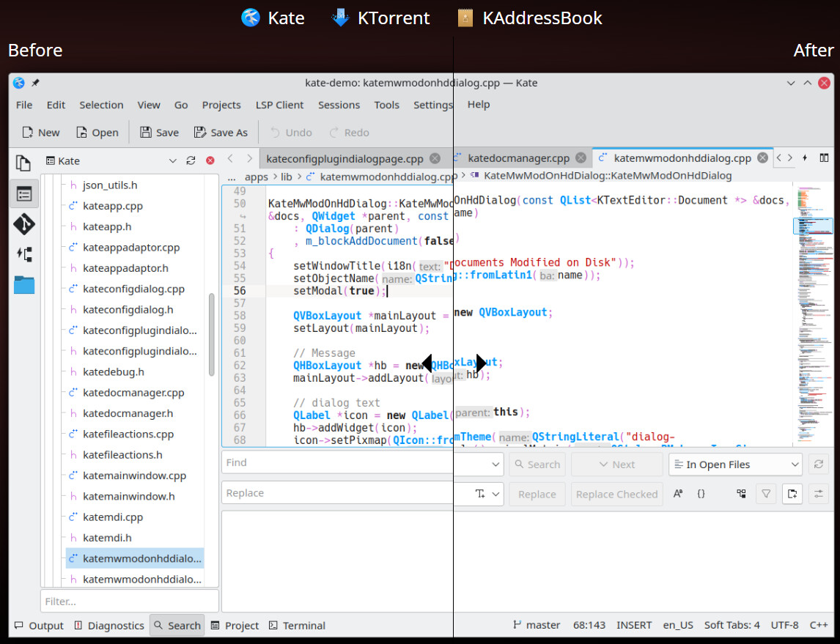Toggle the results filter funnel button
Viewport: 840px width, 644px height.
coord(766,495)
